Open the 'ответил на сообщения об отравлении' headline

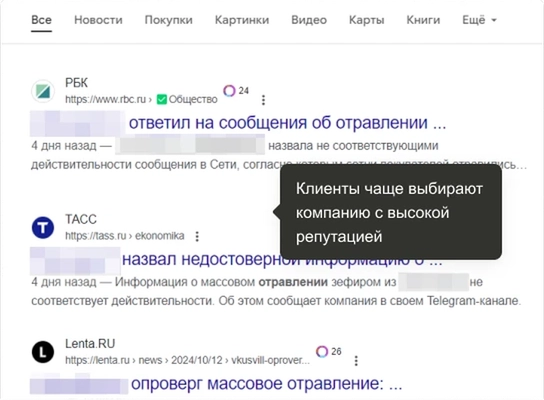tap(287, 122)
